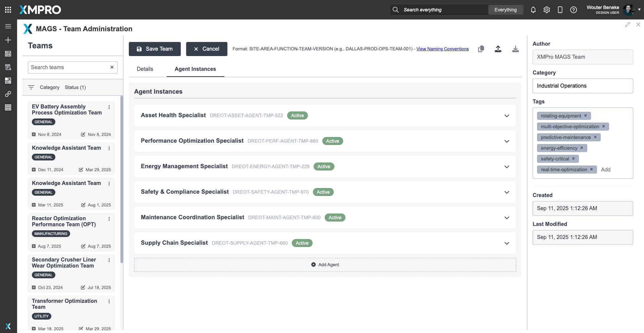Image resolution: width=644 pixels, height=333 pixels.
Task: Switch to the Details tab
Action: (x=145, y=69)
